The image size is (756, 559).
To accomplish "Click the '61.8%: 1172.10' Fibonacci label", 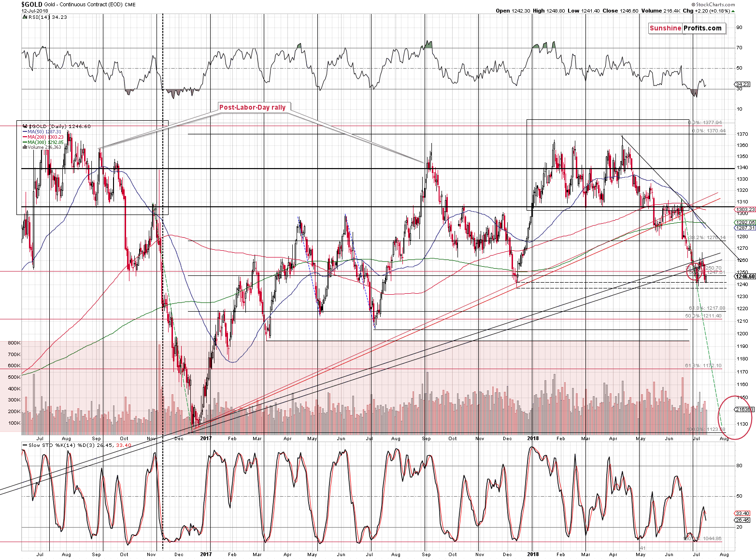I will click(703, 365).
